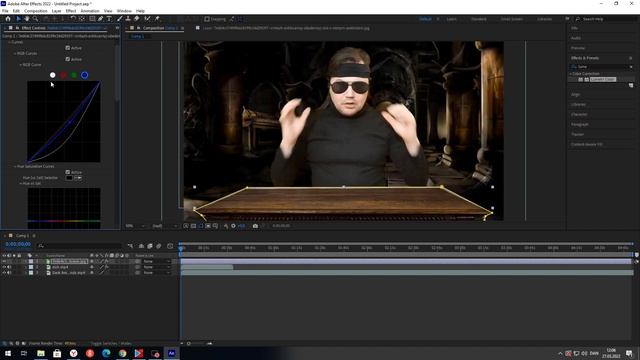The image size is (640, 360).
Task: Open parent dropdown for stol.mp4 layer
Action: point(156,267)
